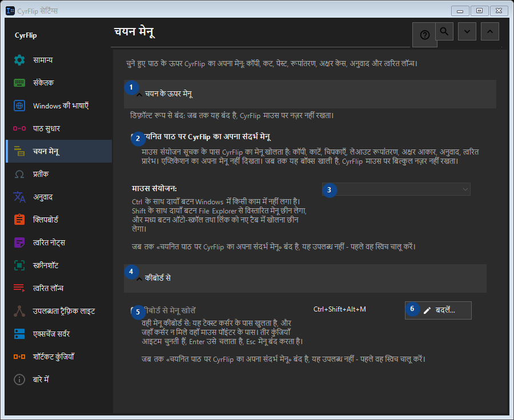
Task: Select the Windows की भाषाएँ globe icon
Action: (x=19, y=106)
